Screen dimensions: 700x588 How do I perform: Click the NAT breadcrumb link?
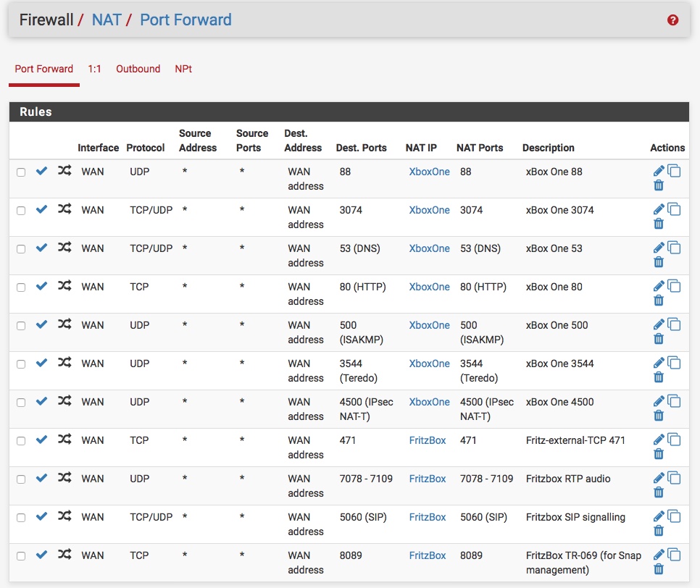coord(107,20)
